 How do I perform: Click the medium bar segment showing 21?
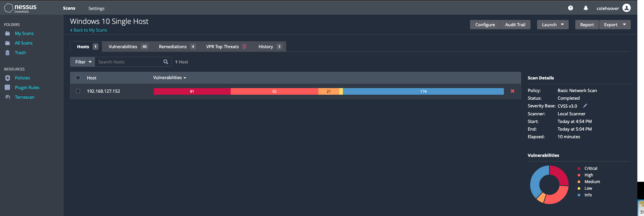pyautogui.click(x=329, y=91)
